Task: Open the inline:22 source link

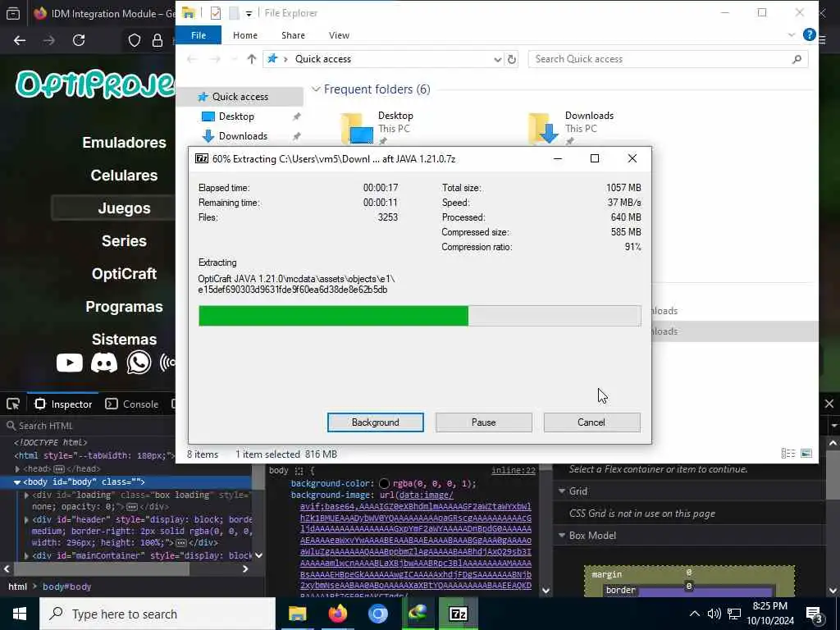Action: tap(514, 470)
